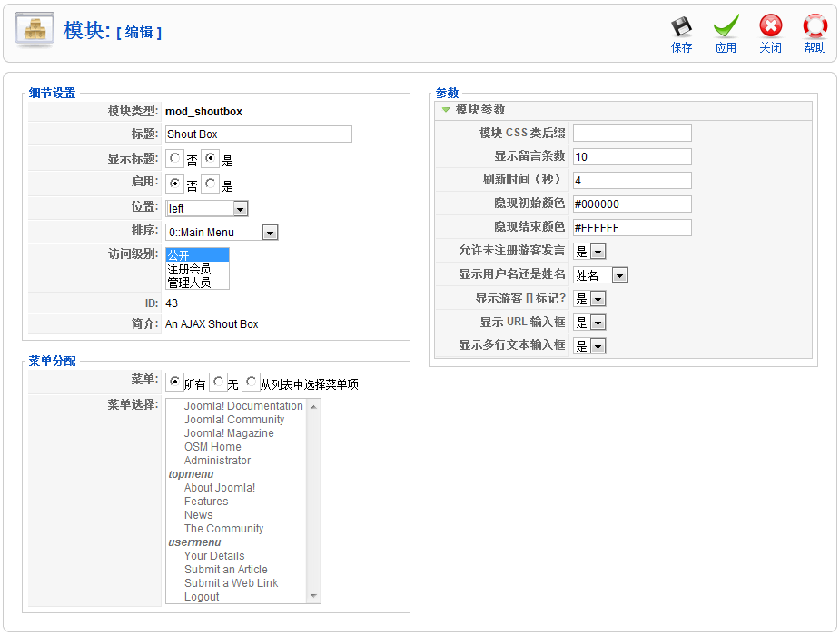Click the Save (保存) floppy disk icon
Viewport: 840px width, 636px height.
(x=681, y=27)
